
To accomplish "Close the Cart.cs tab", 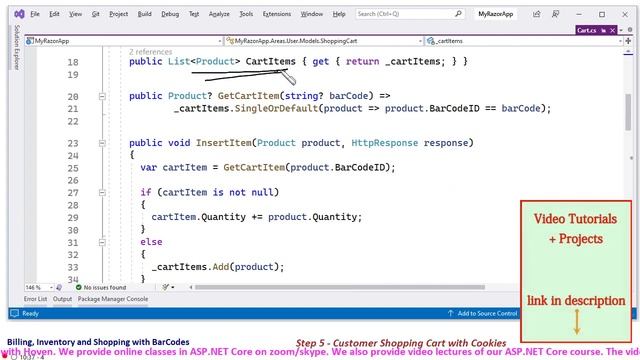I will pyautogui.click(x=612, y=31).
